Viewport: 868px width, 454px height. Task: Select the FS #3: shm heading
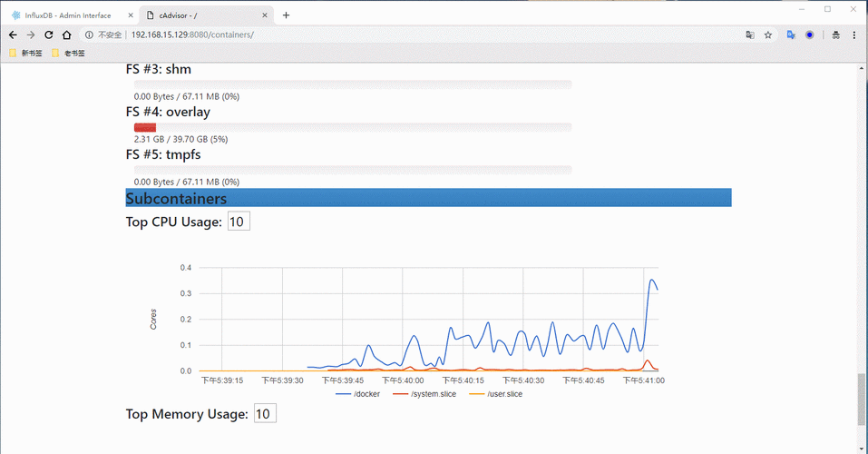pos(159,69)
